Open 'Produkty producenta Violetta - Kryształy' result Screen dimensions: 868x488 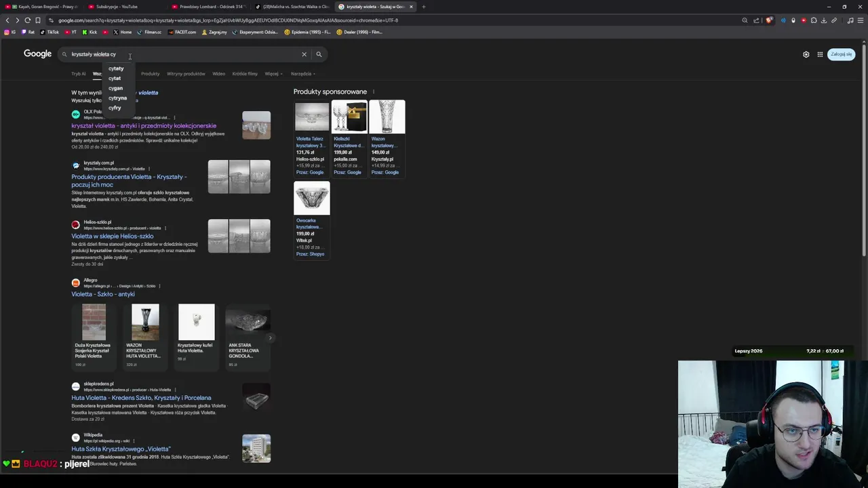click(x=129, y=180)
